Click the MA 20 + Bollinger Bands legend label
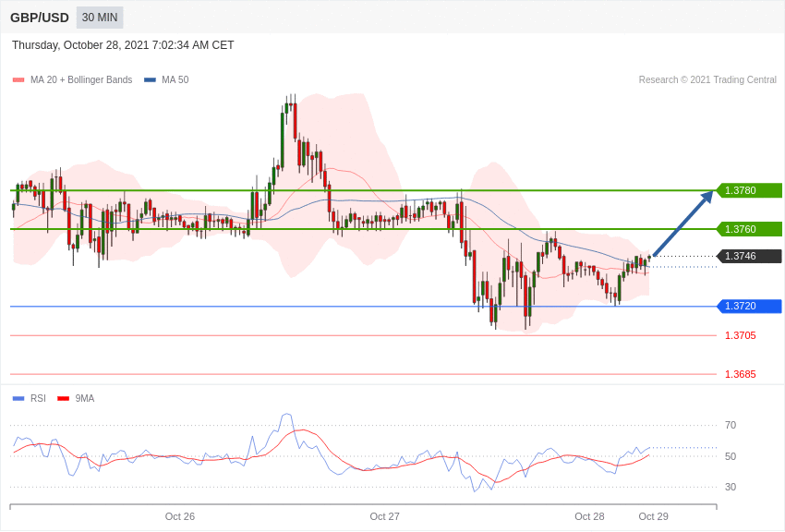Viewport: 785px width, 532px height. tap(81, 79)
